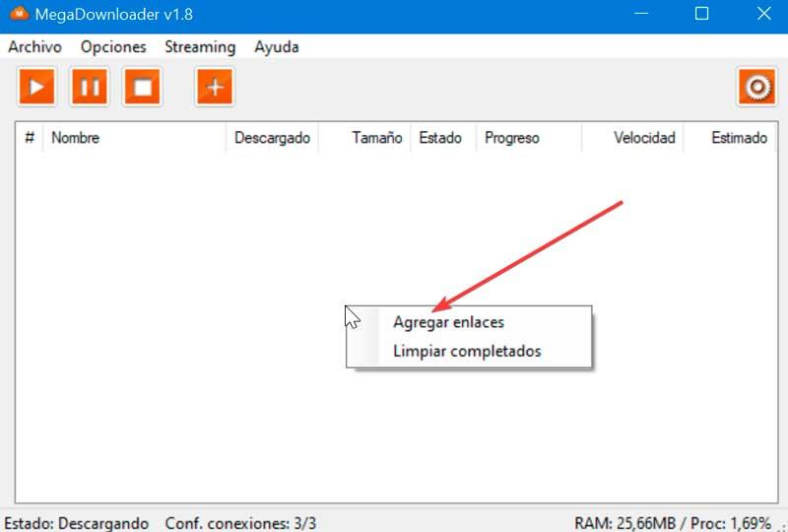Open the Streaming menu
This screenshot has height=532, width=788.
tap(200, 46)
